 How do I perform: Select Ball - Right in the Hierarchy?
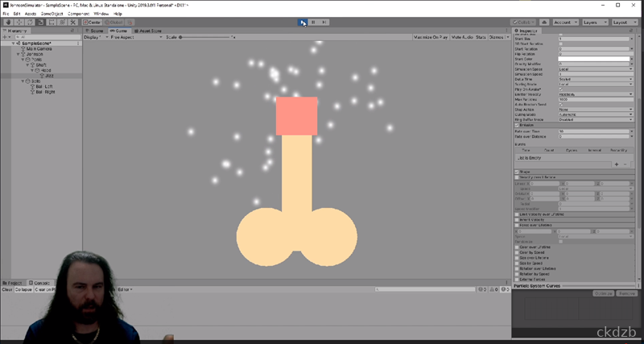45,92
